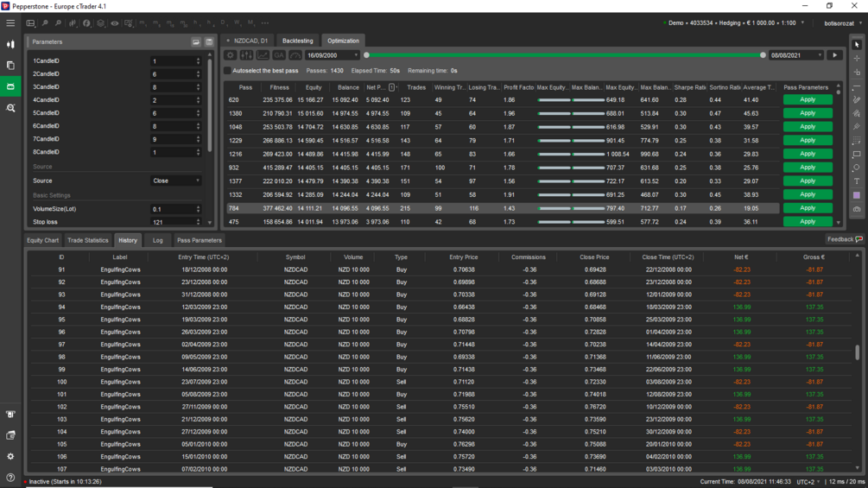Viewport: 868px width, 488px height.
Task: Open the Trade section in the sidebar
Action: 10,44
